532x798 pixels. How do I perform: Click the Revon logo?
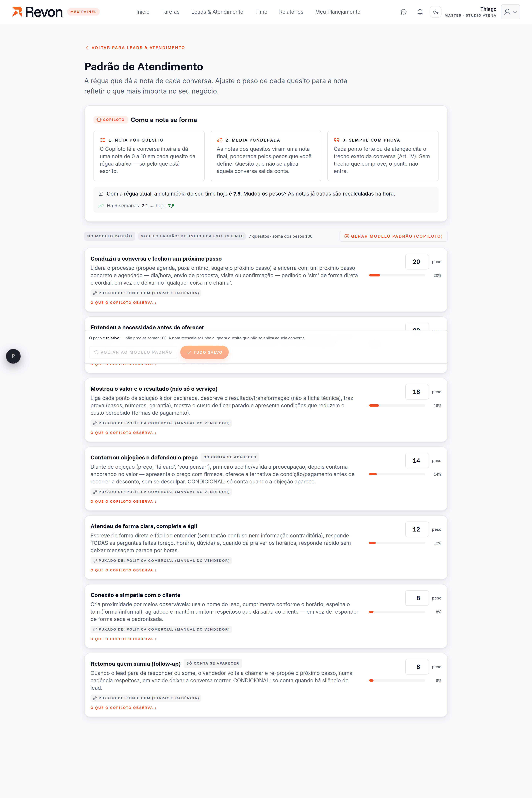(x=37, y=12)
